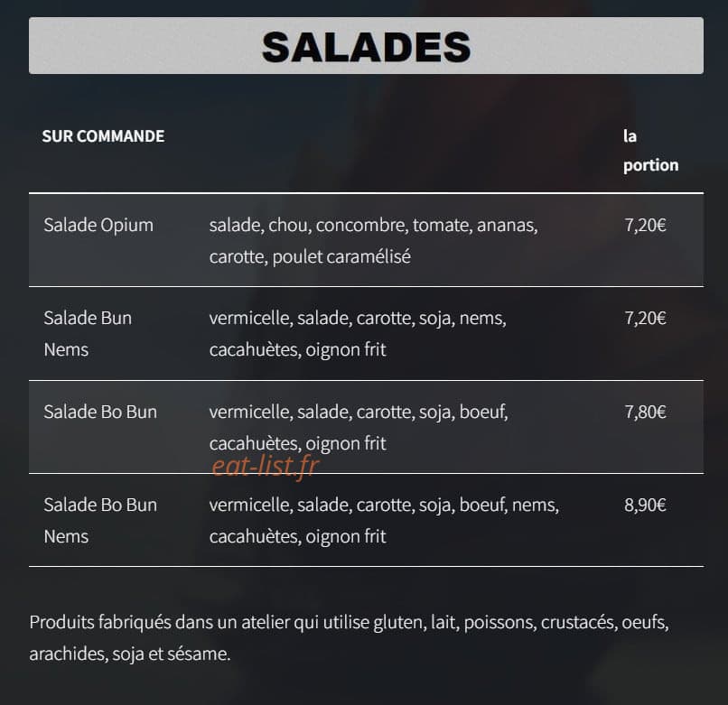Click the Salade Bun Nems 7,20€ price
The height and width of the screenshot is (705, 728).
click(x=645, y=319)
